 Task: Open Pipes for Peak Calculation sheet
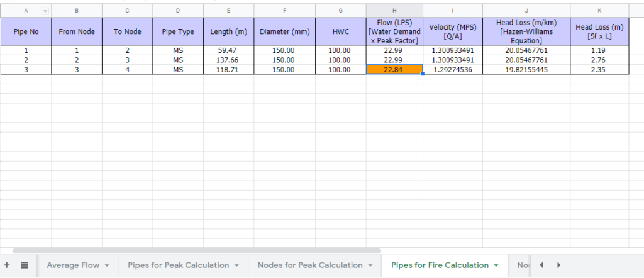tap(178, 265)
